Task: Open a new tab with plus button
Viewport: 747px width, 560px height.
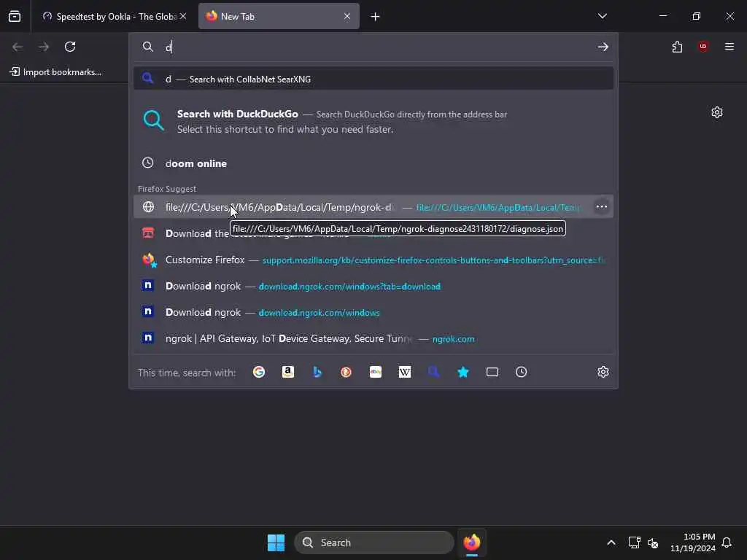Action: pyautogui.click(x=376, y=17)
